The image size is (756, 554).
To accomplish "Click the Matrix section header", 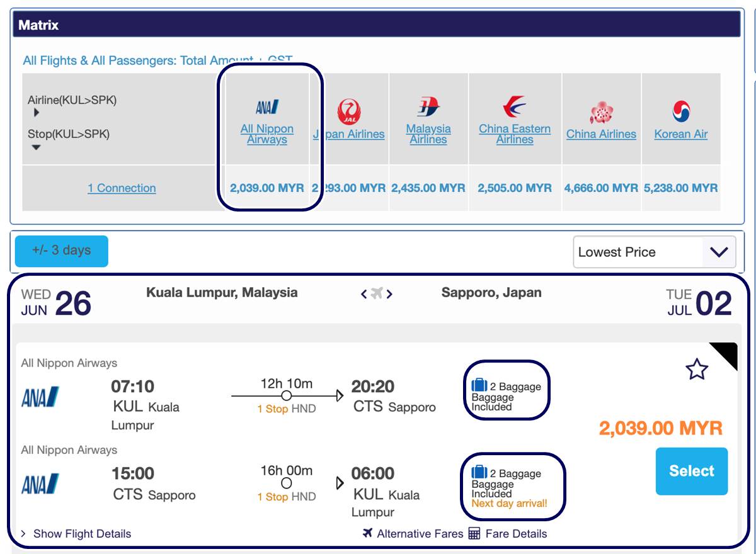I will [x=377, y=25].
